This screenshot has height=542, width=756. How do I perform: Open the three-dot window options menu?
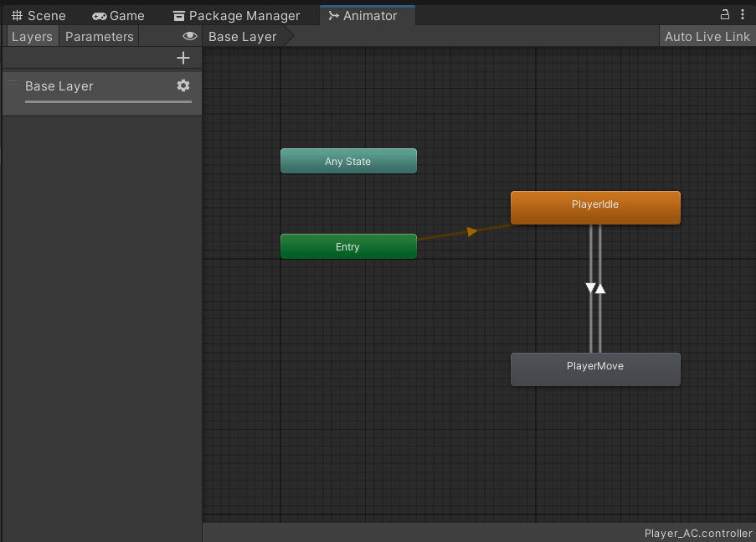pos(743,14)
